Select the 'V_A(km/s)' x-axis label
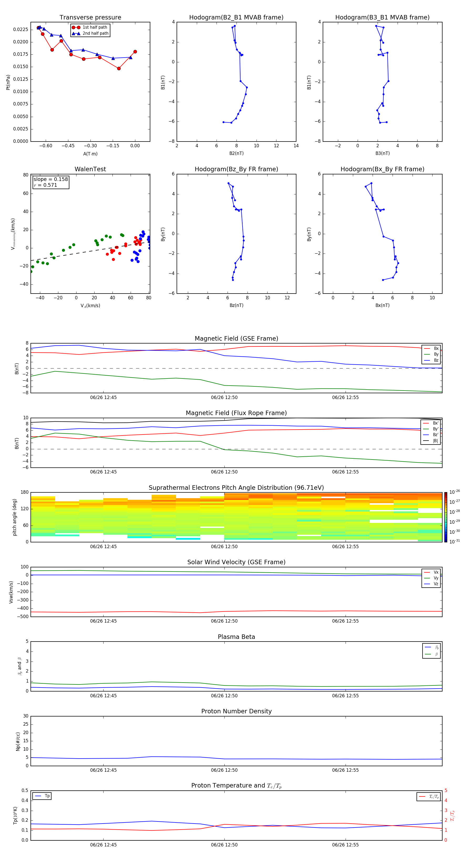Image resolution: width=473 pixels, height=868 pixels. 90,306
